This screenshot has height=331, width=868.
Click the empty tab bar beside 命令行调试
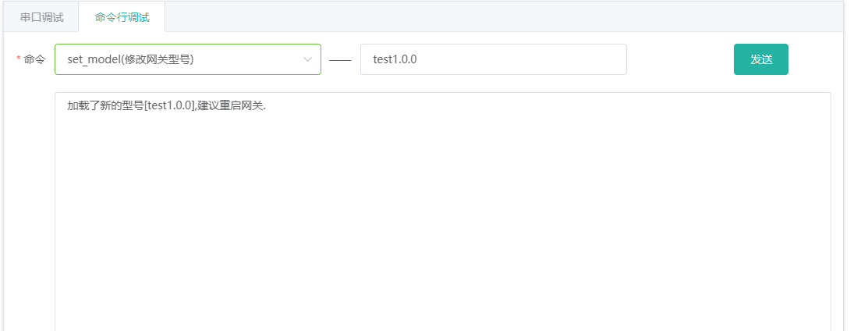(x=504, y=17)
